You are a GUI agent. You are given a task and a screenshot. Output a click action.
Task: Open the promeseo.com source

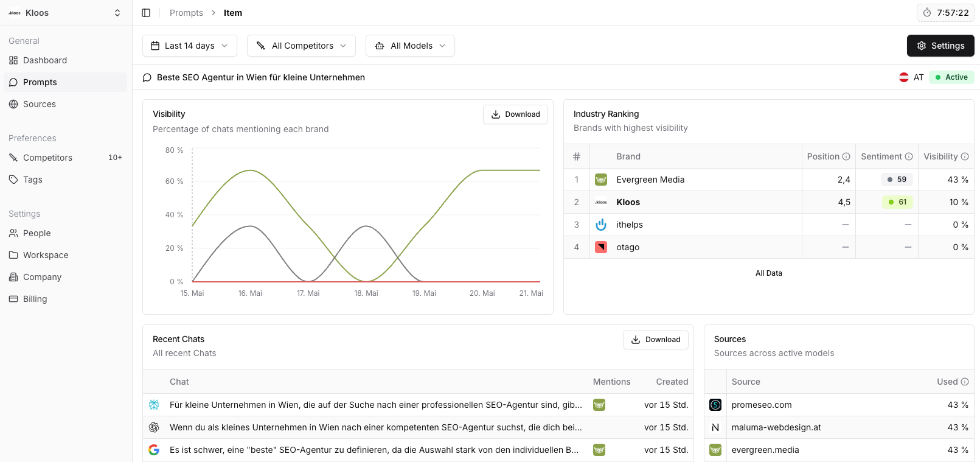pyautogui.click(x=762, y=405)
